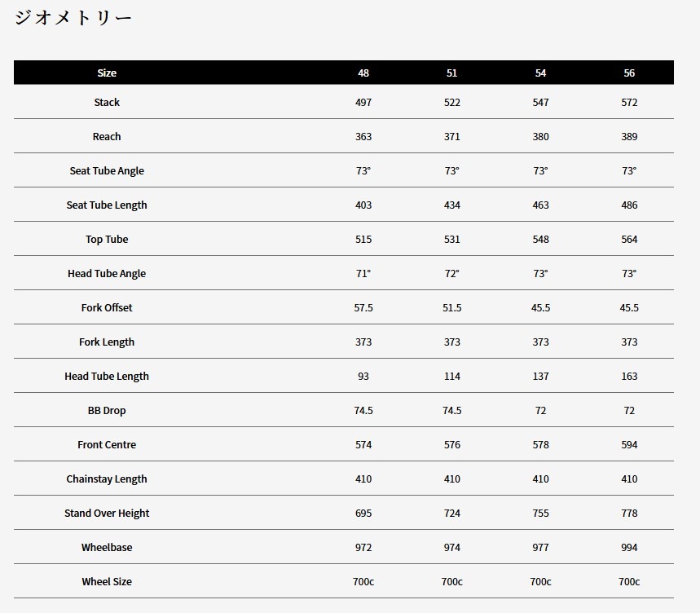Select the Head Tube Angle label

pos(107,274)
